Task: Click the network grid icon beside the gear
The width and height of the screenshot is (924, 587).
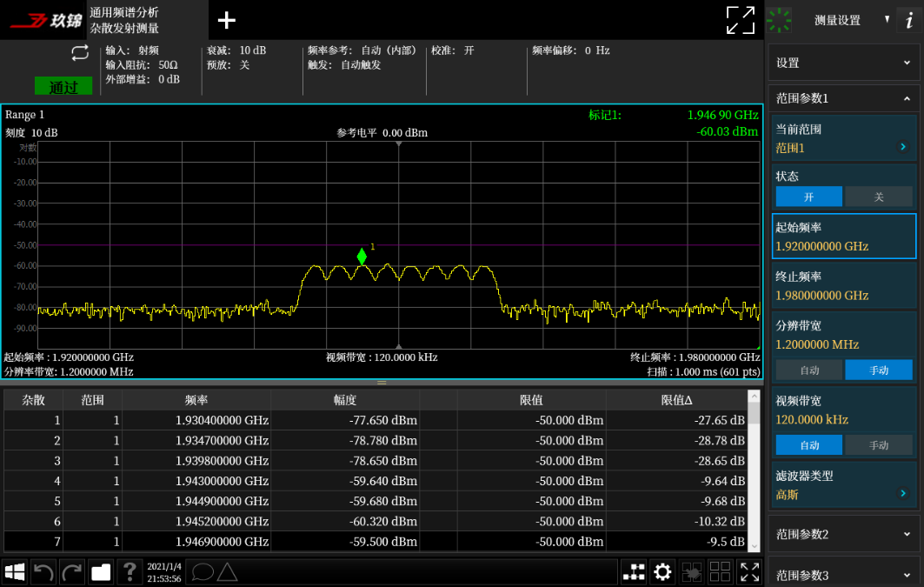Action: [x=634, y=571]
